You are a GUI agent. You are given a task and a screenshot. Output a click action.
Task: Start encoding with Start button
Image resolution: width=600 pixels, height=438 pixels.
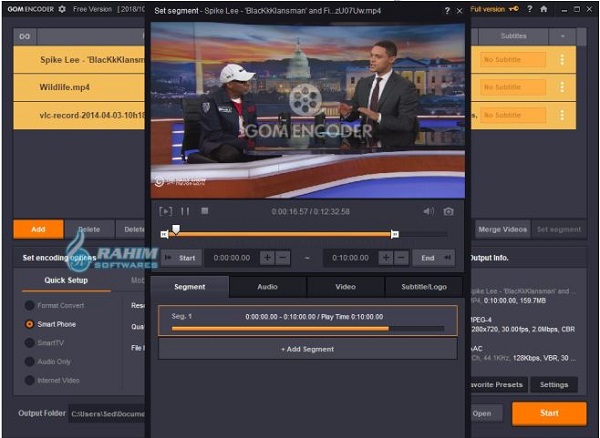tap(549, 413)
